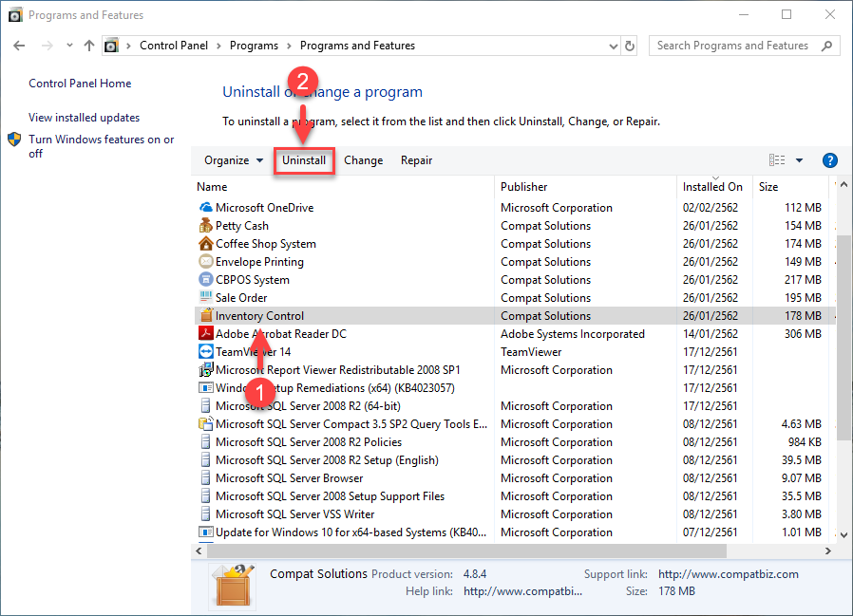The height and width of the screenshot is (616, 853).
Task: Click the SQL Server 2008 R2 Setup (English) icon
Action: coord(205,460)
